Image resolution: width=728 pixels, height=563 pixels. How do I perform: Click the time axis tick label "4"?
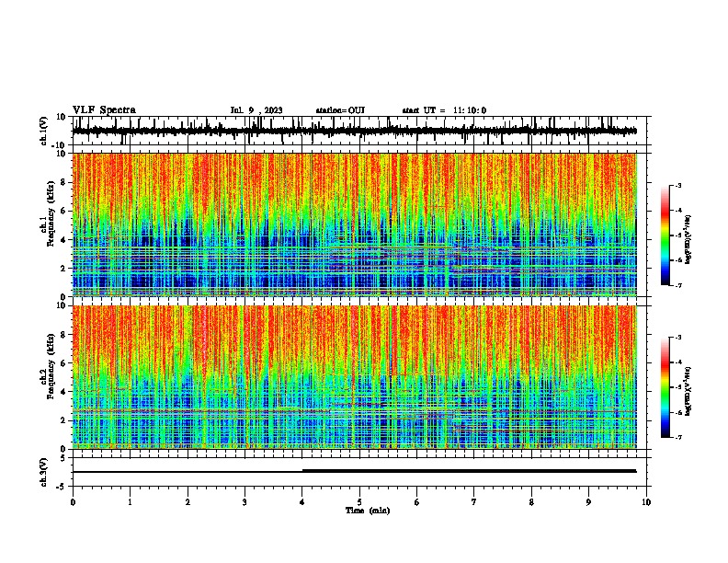[302, 502]
